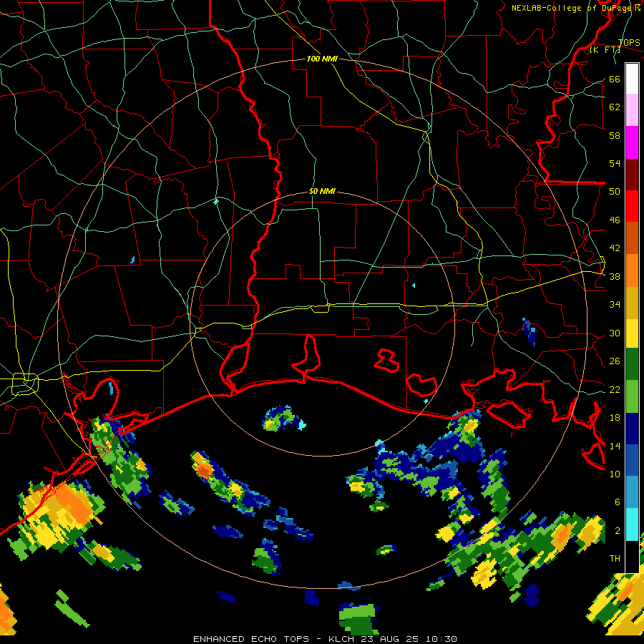Click the bright red 50 K FT swatch
This screenshot has width=644, height=644.
632,206
